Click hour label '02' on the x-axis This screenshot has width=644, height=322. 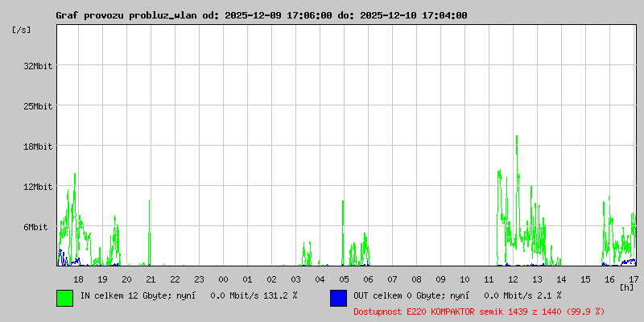pyautogui.click(x=271, y=279)
